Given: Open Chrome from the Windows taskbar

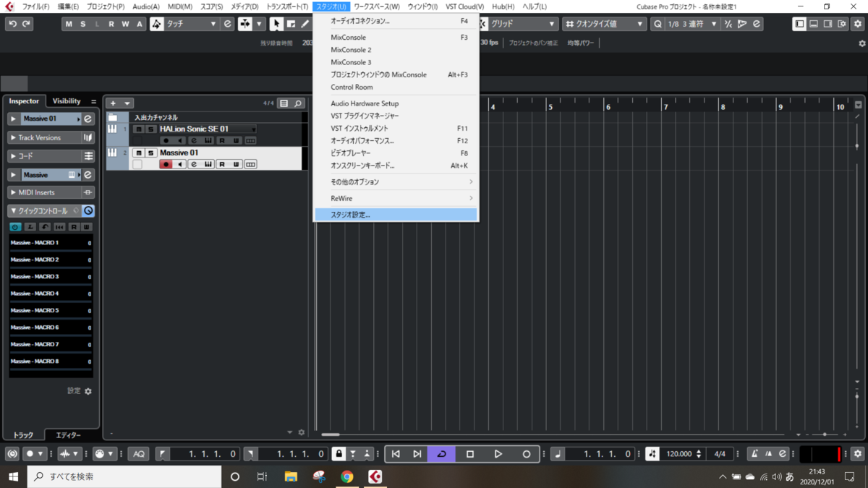Looking at the screenshot, I should click(x=347, y=476).
